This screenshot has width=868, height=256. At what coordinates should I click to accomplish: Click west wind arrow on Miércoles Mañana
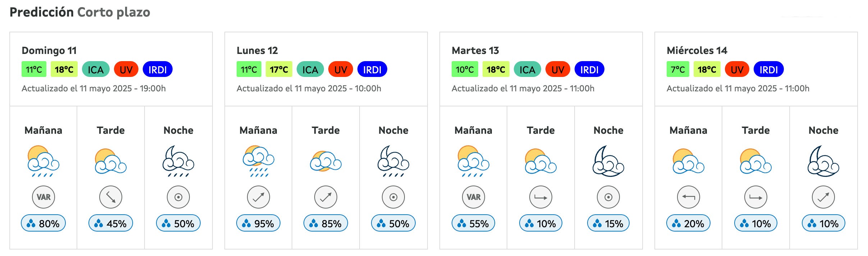pyautogui.click(x=689, y=197)
